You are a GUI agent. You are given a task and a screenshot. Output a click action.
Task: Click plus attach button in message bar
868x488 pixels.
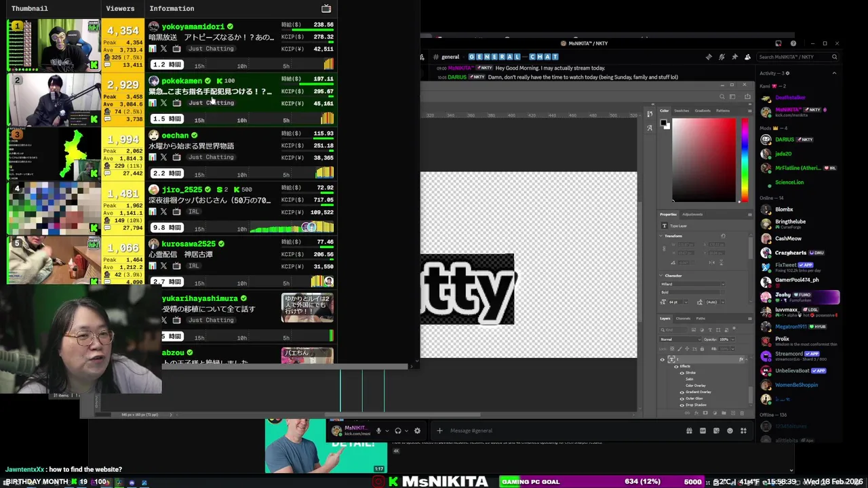(x=439, y=430)
